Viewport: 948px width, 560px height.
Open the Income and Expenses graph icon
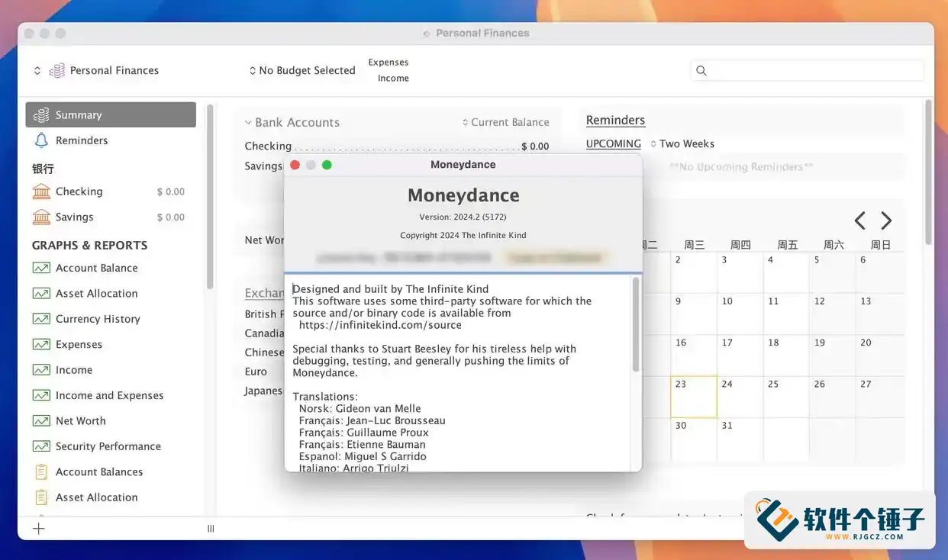point(41,395)
